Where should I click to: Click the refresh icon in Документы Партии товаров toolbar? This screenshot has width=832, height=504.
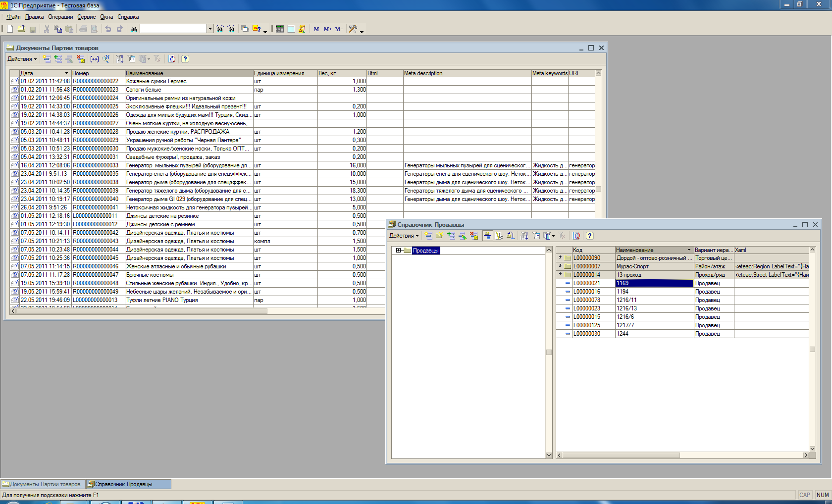[171, 59]
